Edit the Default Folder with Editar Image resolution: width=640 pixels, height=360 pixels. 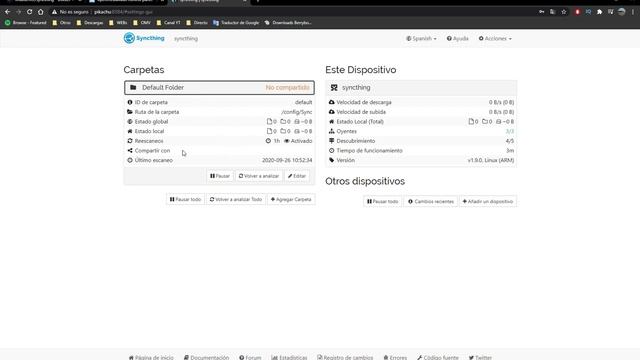(x=297, y=176)
